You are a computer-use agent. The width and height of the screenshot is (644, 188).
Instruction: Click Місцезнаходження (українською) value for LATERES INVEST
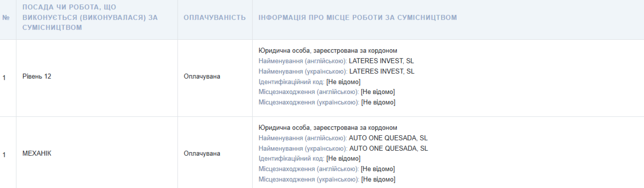tap(378, 102)
